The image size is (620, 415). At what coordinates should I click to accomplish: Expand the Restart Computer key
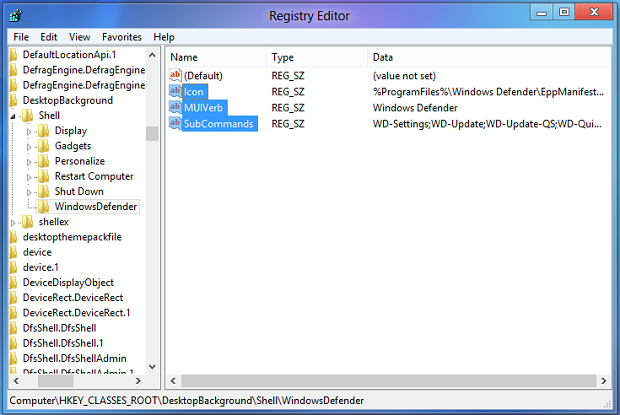pos(29,177)
